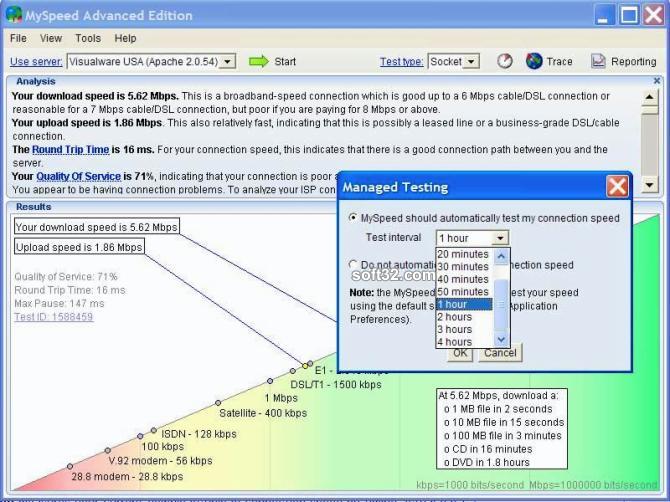
Task: Click Analysis panel scroll down arrow
Action: [x=649, y=185]
